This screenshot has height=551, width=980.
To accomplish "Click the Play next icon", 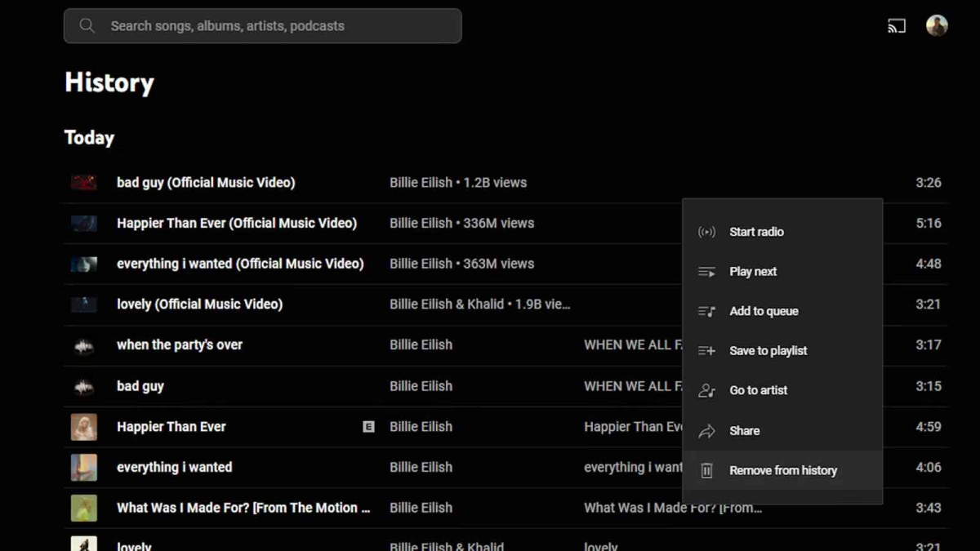I will coord(706,272).
